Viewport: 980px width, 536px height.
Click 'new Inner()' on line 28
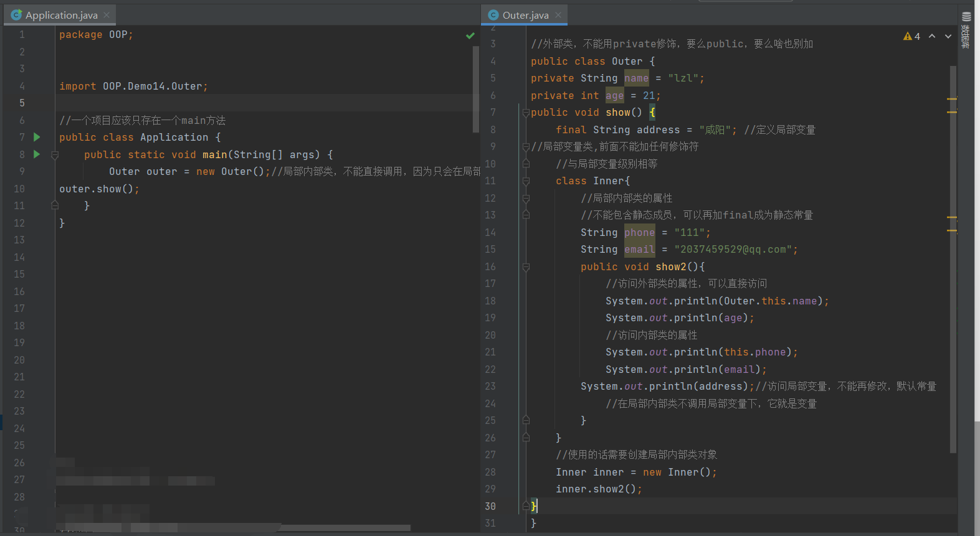click(677, 472)
